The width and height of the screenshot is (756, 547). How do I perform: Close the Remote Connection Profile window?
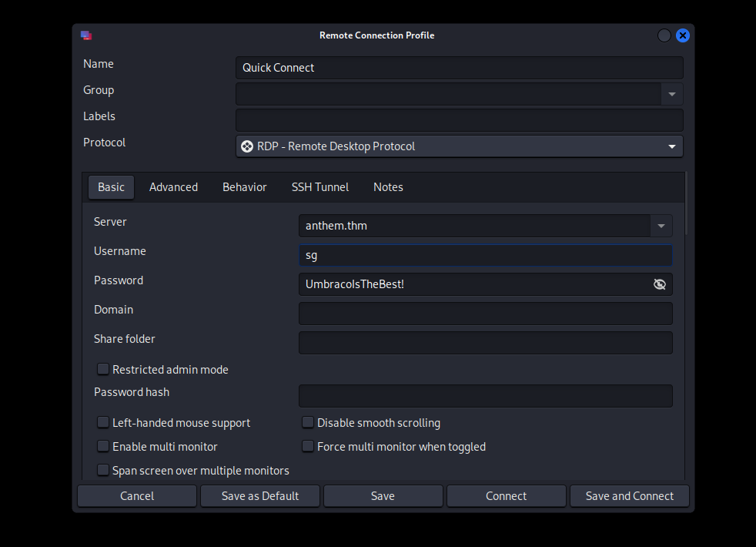(682, 35)
